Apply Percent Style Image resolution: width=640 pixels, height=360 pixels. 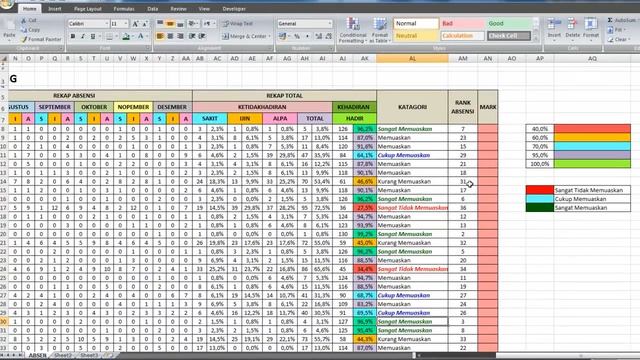tap(297, 36)
